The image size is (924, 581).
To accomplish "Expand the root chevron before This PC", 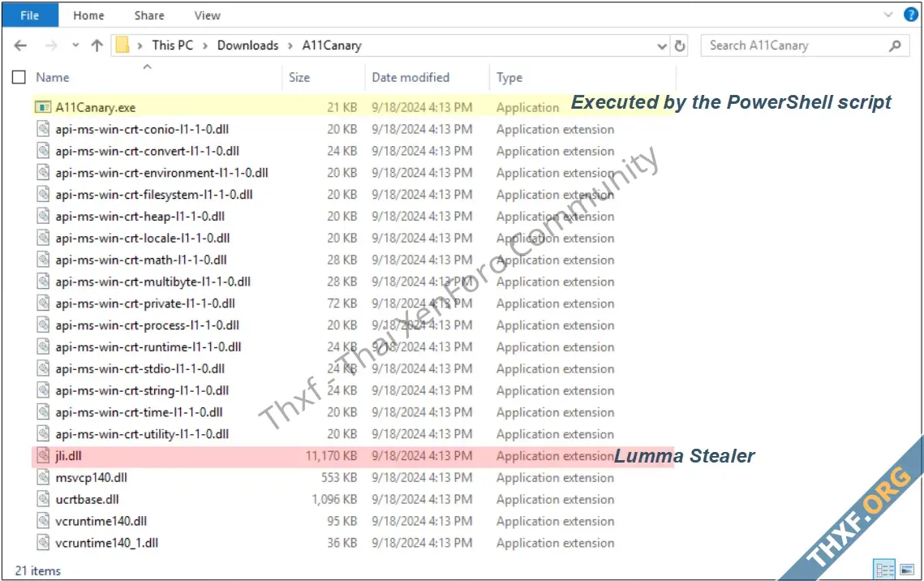I will pyautogui.click(x=140, y=45).
